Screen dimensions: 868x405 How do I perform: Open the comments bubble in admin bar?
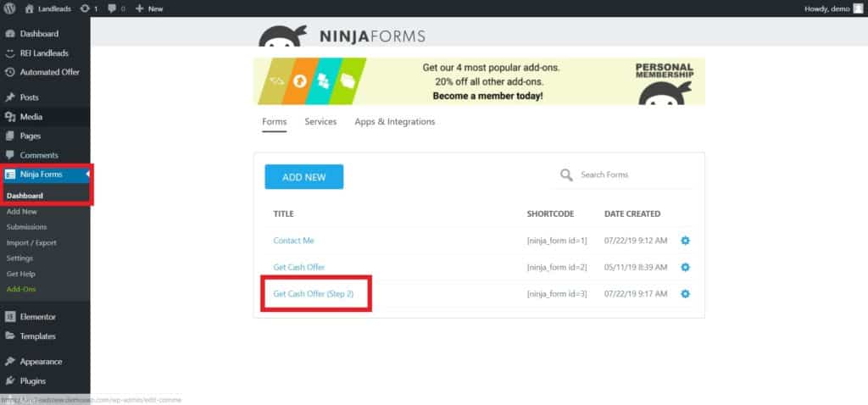(116, 8)
